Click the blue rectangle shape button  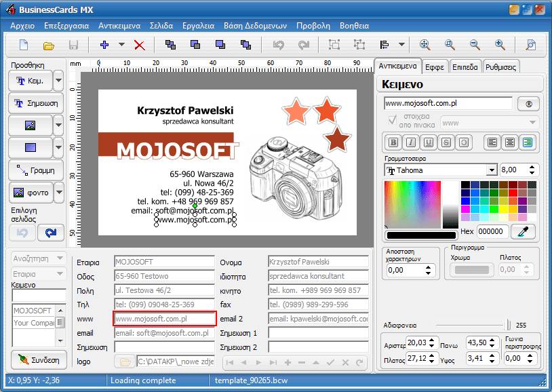coord(31,147)
